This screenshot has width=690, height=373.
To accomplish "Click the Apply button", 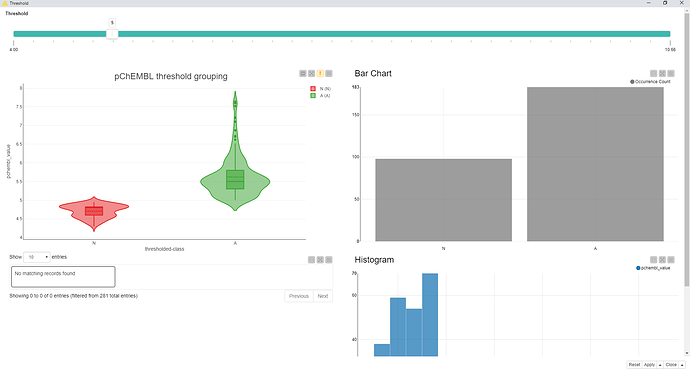I will point(649,365).
